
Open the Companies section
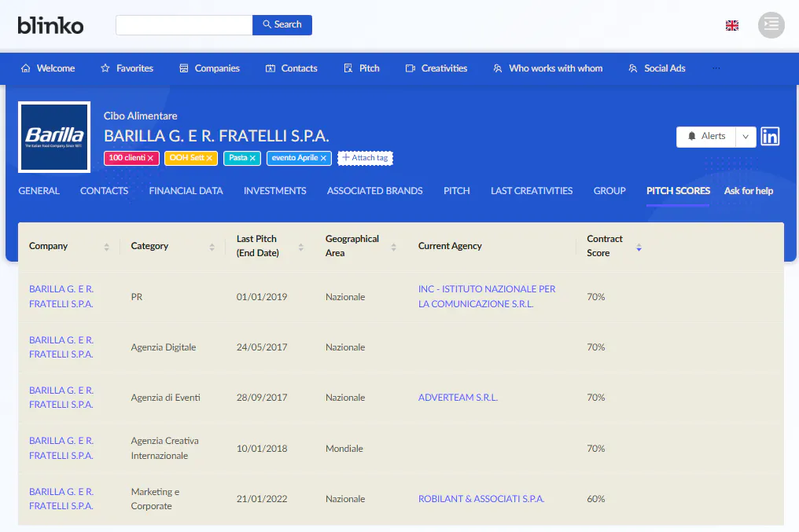tap(209, 68)
